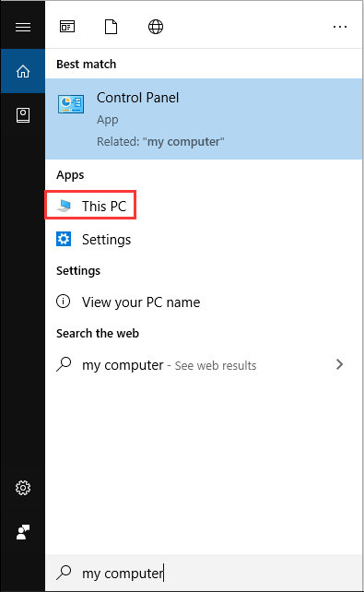Open the settings gear in the sidebar
The height and width of the screenshot is (592, 364).
pyautogui.click(x=23, y=488)
